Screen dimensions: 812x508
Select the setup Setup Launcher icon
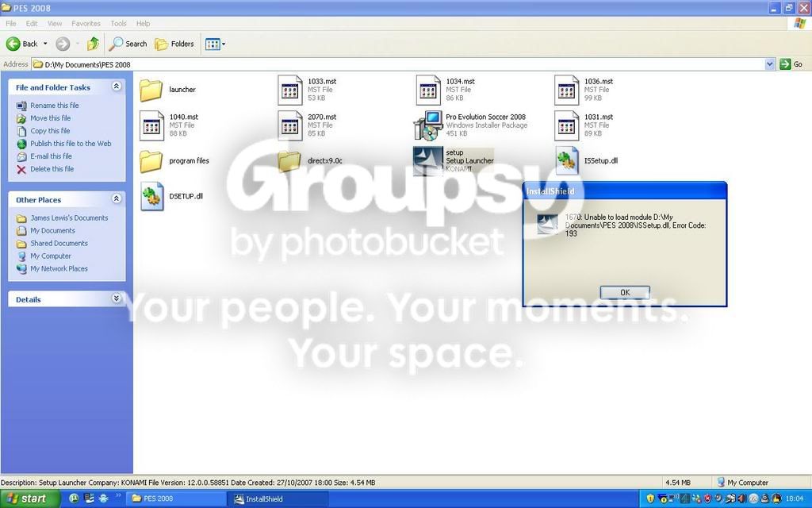click(427, 160)
